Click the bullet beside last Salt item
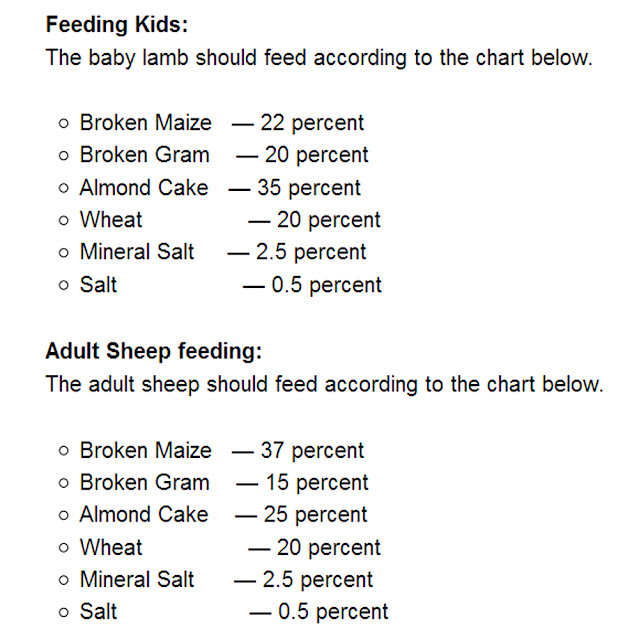The width and height of the screenshot is (639, 640). (x=64, y=612)
